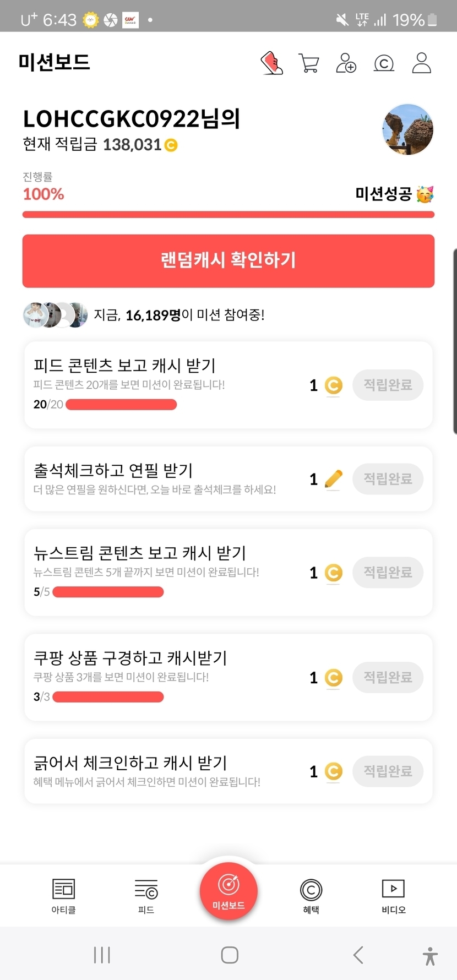Tap 적립완료 for 출석체크 mission

pos(388,479)
